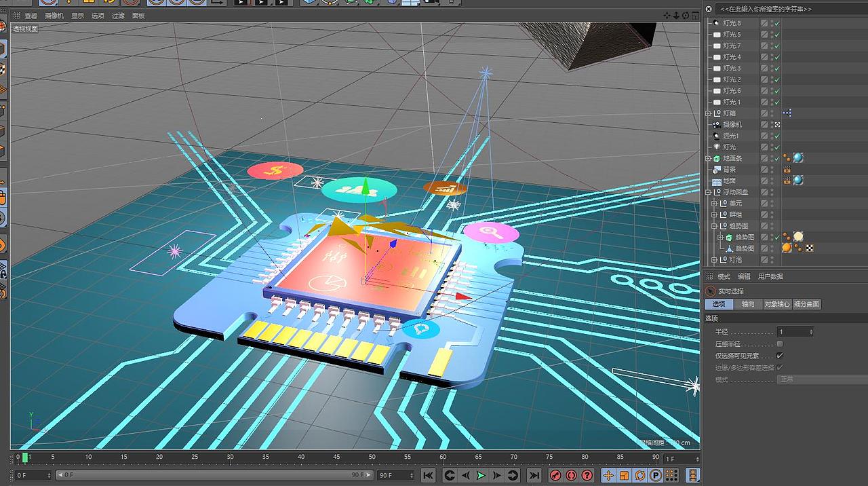Uncheck 仅选择可见元素 checkbox
Screen dimensions: 868x486
click(x=780, y=356)
